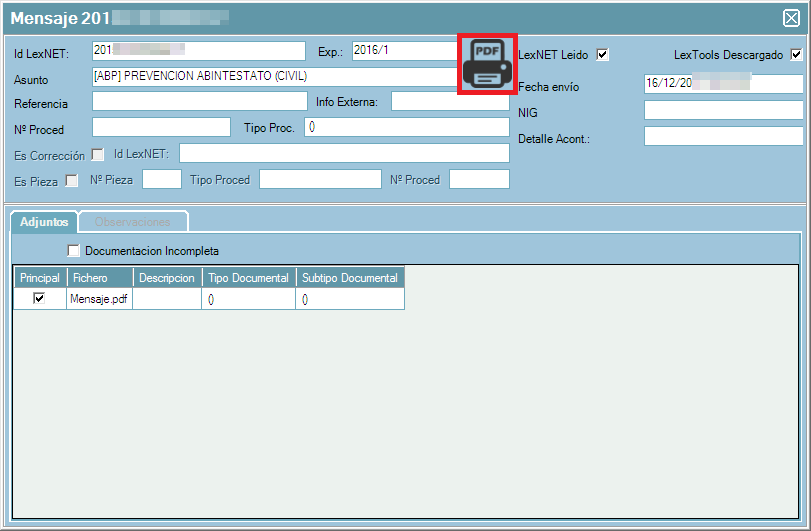Click the Info Externa text field
Screen dimensions: 811x531
click(450, 101)
